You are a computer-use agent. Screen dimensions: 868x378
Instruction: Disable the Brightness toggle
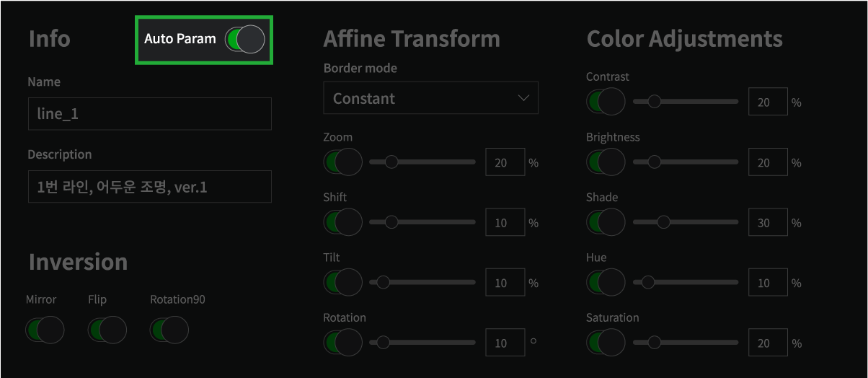pyautogui.click(x=606, y=162)
